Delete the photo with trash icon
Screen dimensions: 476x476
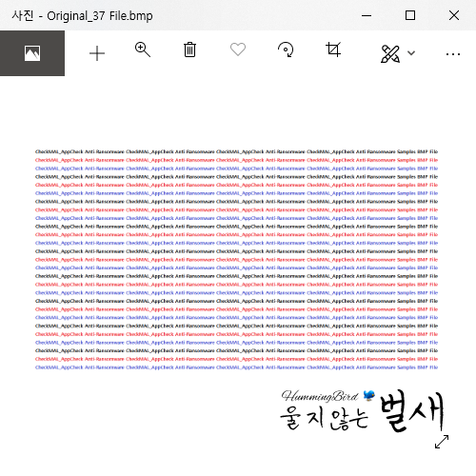189,50
